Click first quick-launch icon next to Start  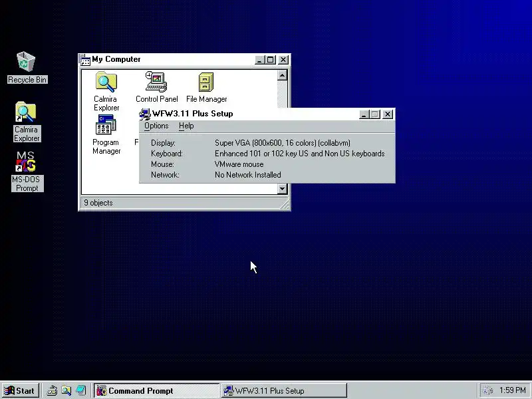tap(52, 391)
